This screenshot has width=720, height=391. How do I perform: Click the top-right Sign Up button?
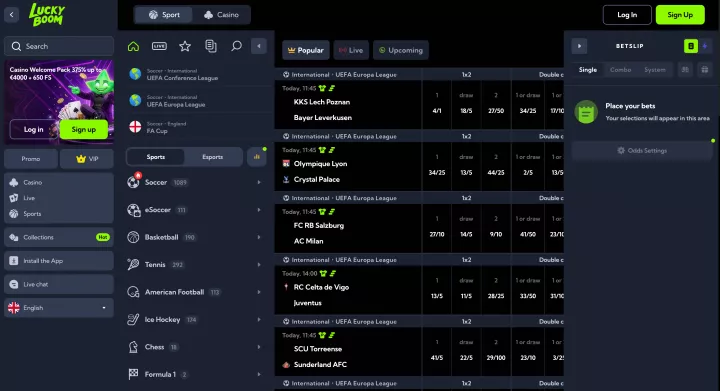tap(680, 15)
